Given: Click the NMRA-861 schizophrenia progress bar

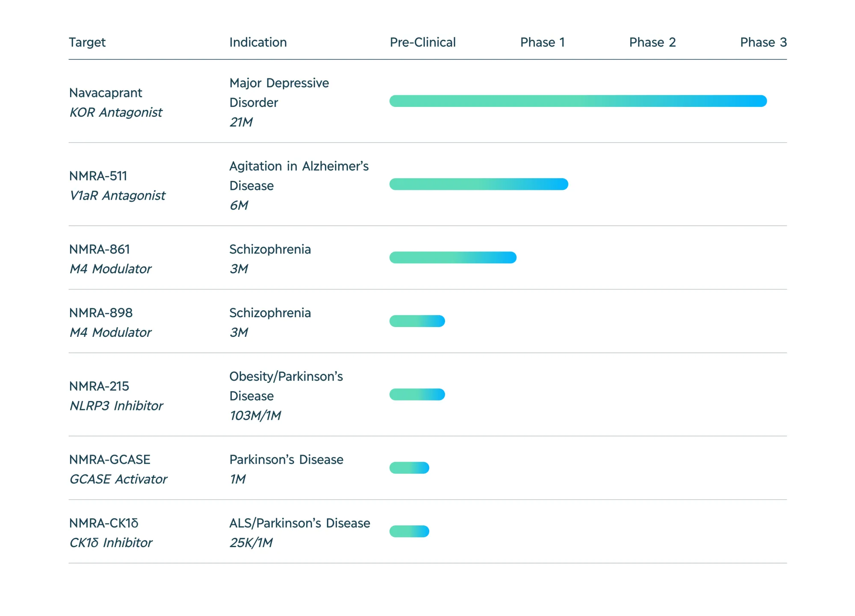Looking at the screenshot, I should [x=453, y=257].
